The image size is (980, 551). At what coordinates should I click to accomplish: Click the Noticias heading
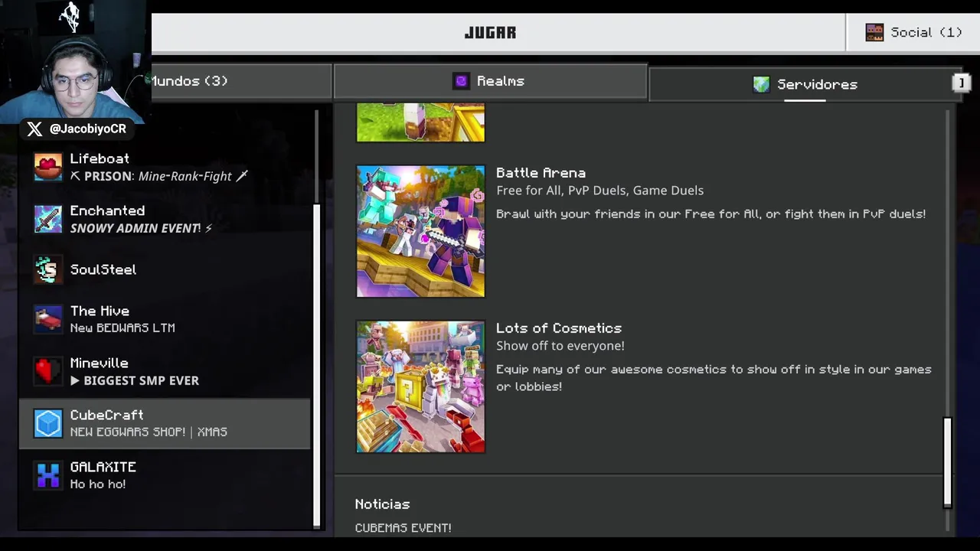click(x=382, y=504)
